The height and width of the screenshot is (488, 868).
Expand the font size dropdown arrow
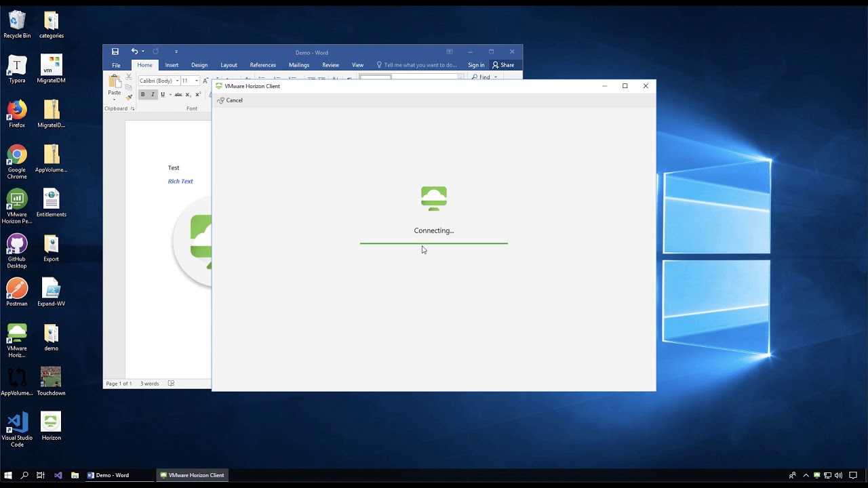(x=197, y=81)
